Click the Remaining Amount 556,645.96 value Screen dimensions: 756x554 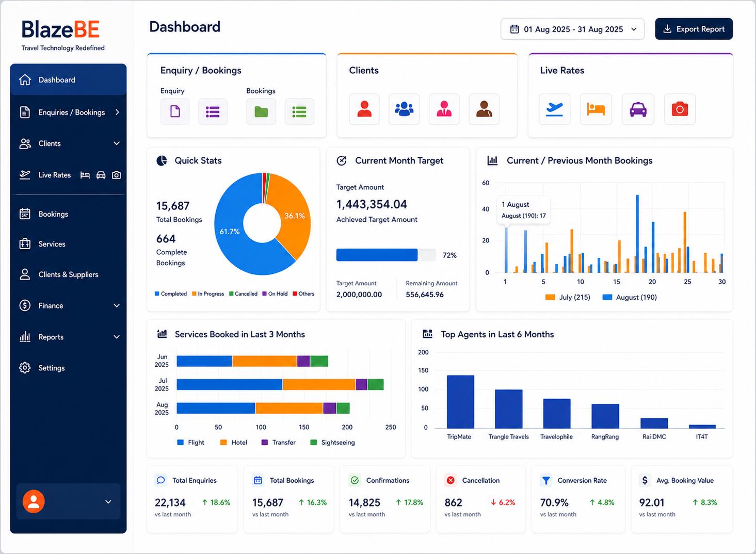click(x=425, y=295)
